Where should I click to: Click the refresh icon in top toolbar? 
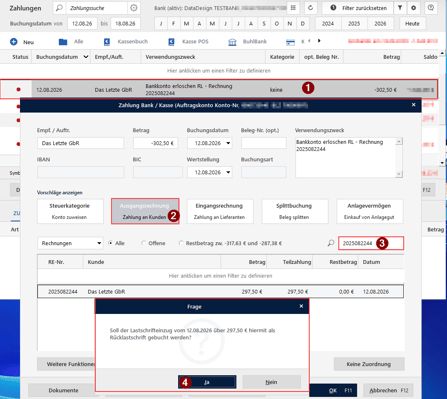click(310, 8)
